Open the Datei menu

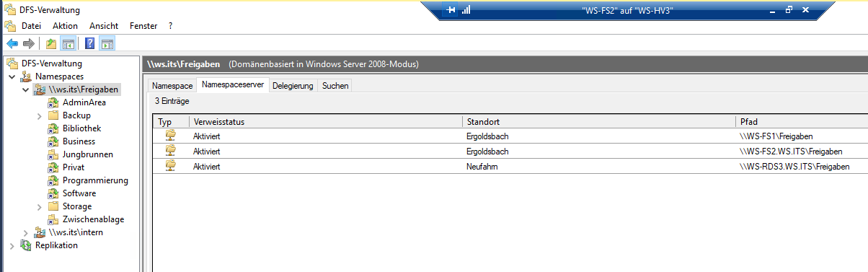31,25
